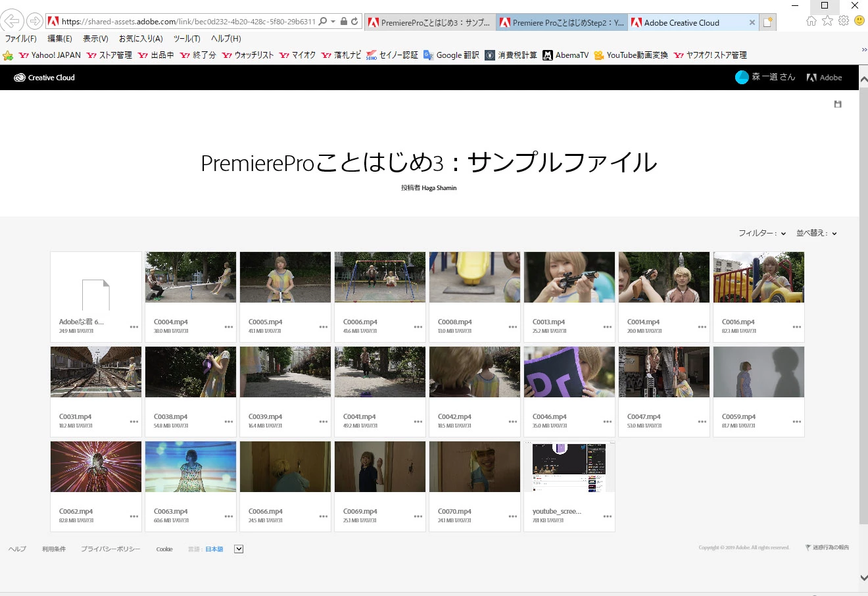Open the more options menu for C0013.mp4

click(x=608, y=327)
